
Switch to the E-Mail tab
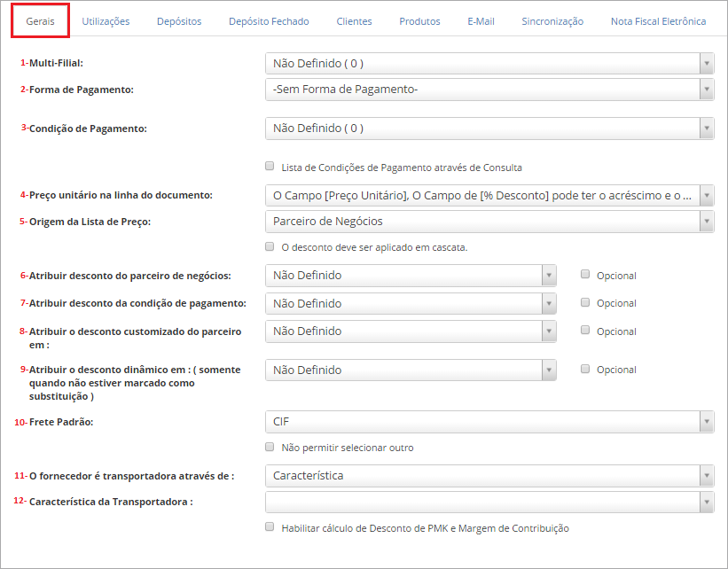(481, 21)
